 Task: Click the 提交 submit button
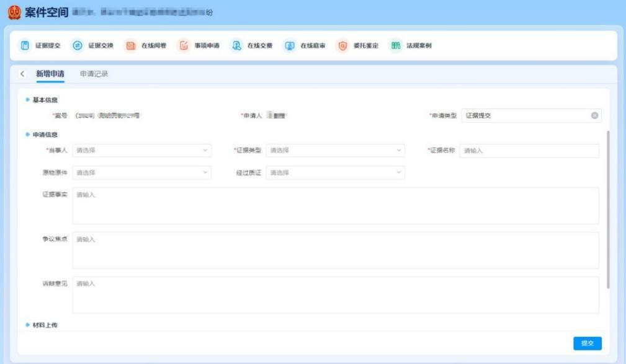click(x=587, y=344)
